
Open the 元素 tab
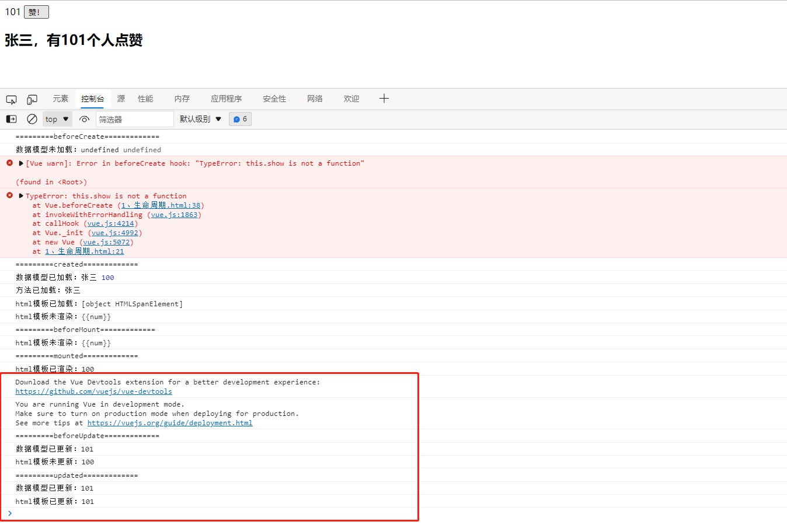click(61, 99)
